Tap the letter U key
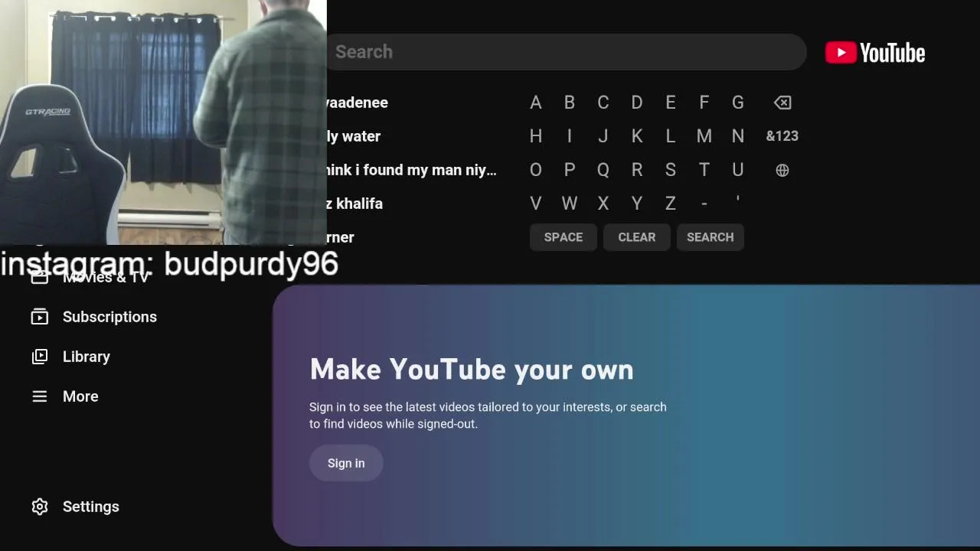The height and width of the screenshot is (551, 980). 738,170
